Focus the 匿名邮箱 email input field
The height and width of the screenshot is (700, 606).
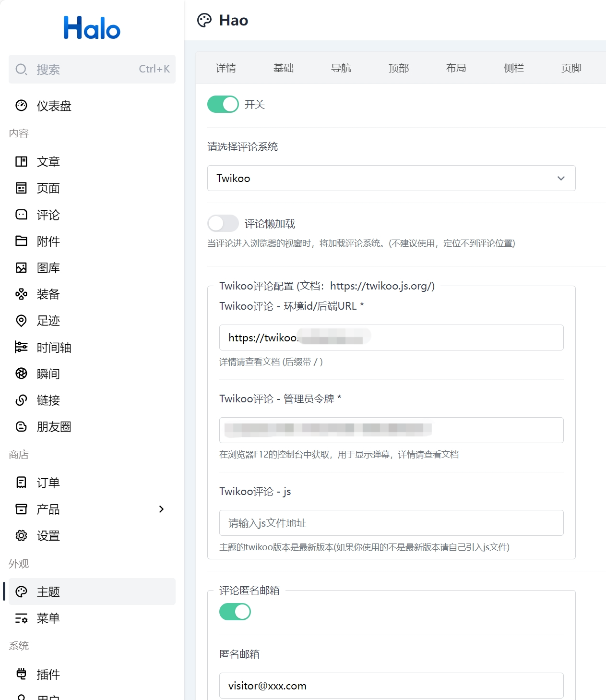(391, 686)
